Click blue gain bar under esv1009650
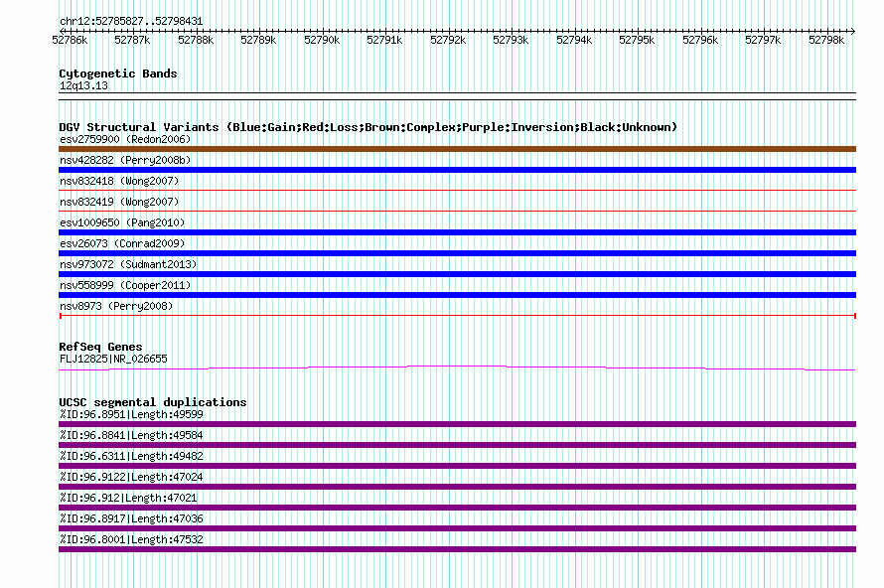This screenshot has width=884, height=588. click(457, 232)
